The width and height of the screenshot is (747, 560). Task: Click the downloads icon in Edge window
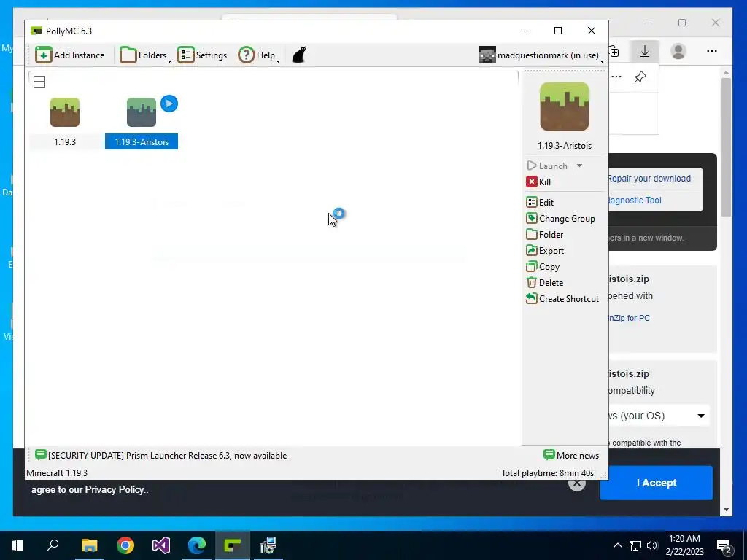pyautogui.click(x=645, y=51)
